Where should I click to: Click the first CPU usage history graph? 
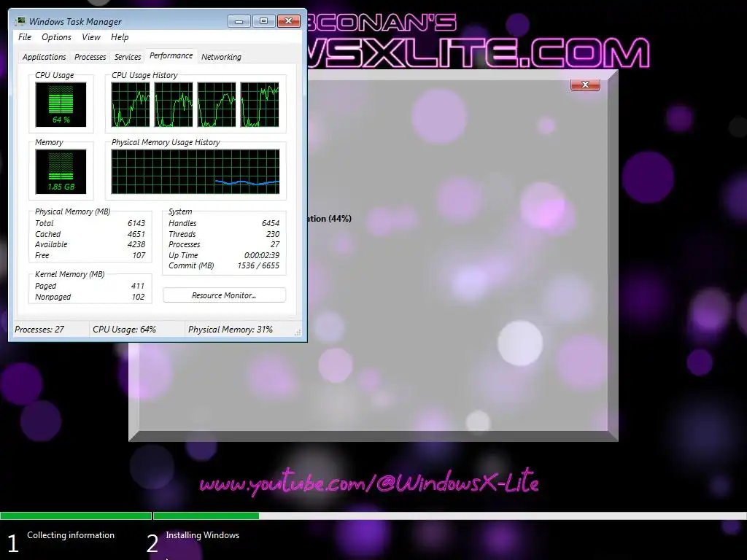[131, 104]
